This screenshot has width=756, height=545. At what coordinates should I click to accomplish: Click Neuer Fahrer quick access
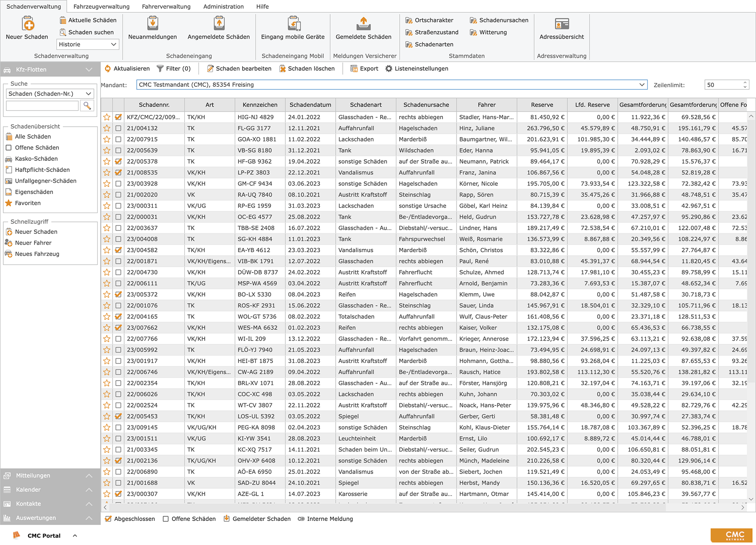point(29,243)
